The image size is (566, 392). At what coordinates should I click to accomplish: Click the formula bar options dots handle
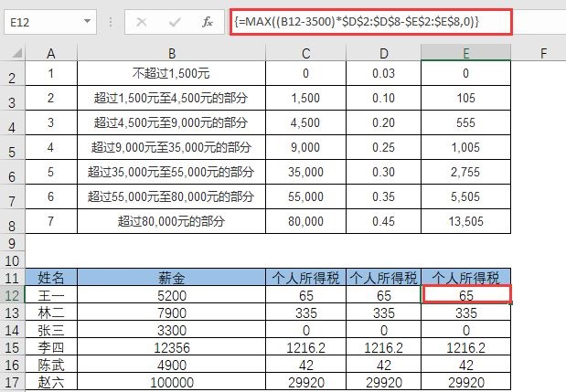click(x=111, y=22)
